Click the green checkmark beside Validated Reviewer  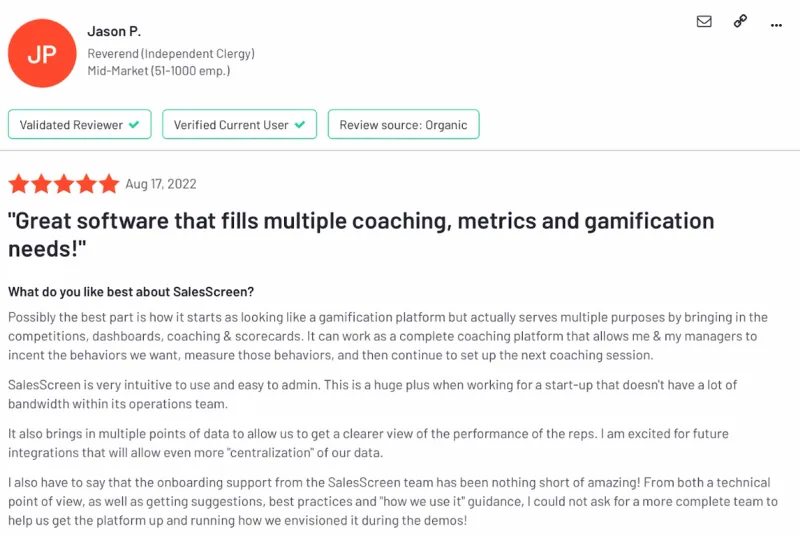pos(134,124)
